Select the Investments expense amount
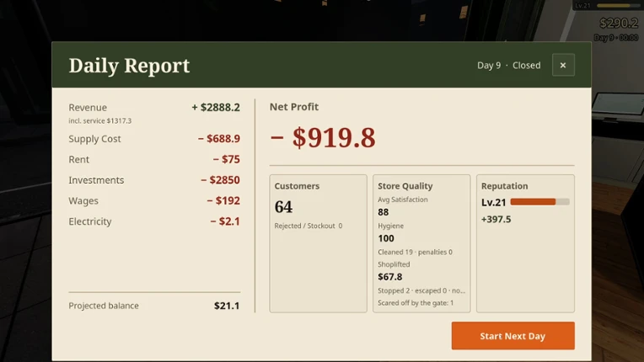The width and height of the screenshot is (644, 362). pyautogui.click(x=220, y=180)
